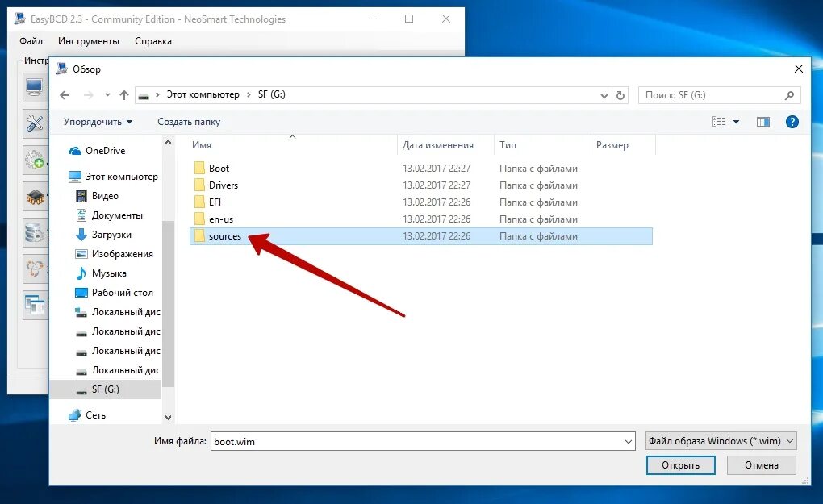Click the Открыть button
823x504 pixels.
click(680, 464)
